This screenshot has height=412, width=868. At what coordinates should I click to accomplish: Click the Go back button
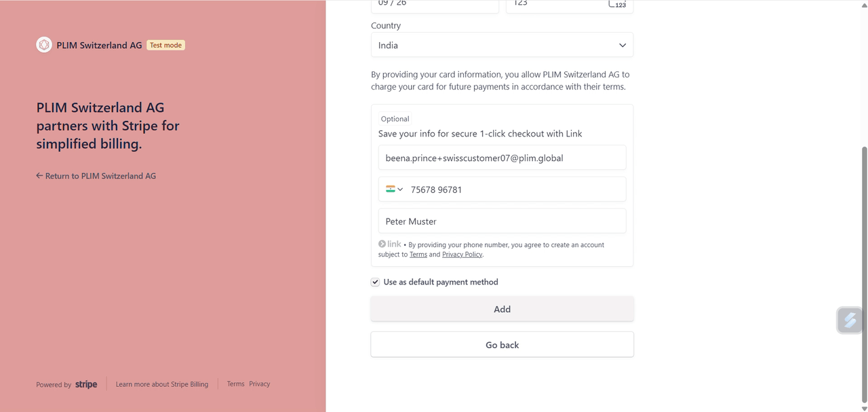[502, 345]
